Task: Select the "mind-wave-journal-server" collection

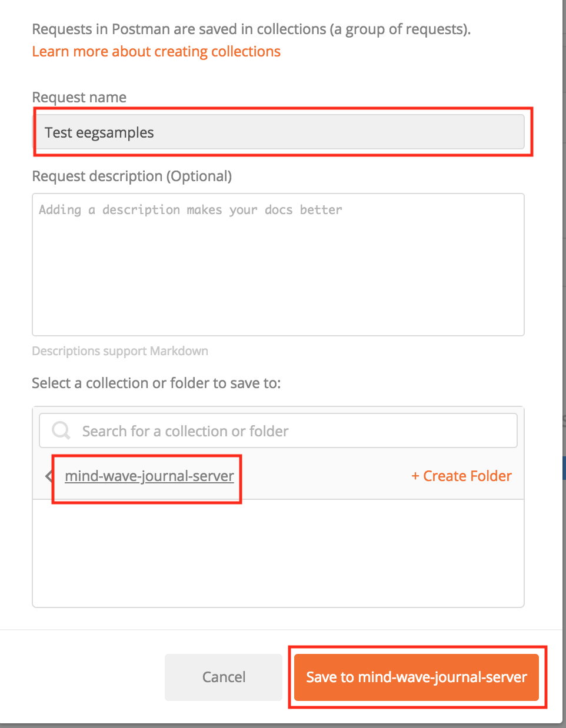Action: pyautogui.click(x=149, y=476)
